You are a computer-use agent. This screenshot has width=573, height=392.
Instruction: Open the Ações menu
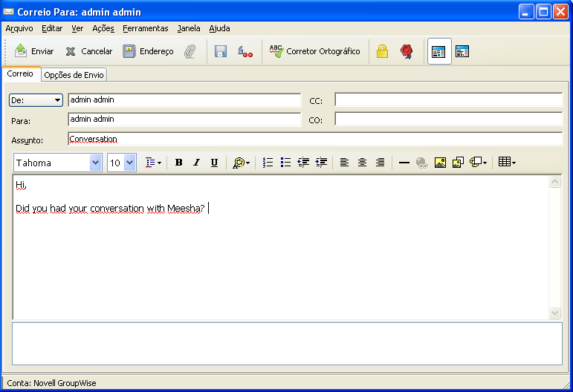(x=103, y=28)
